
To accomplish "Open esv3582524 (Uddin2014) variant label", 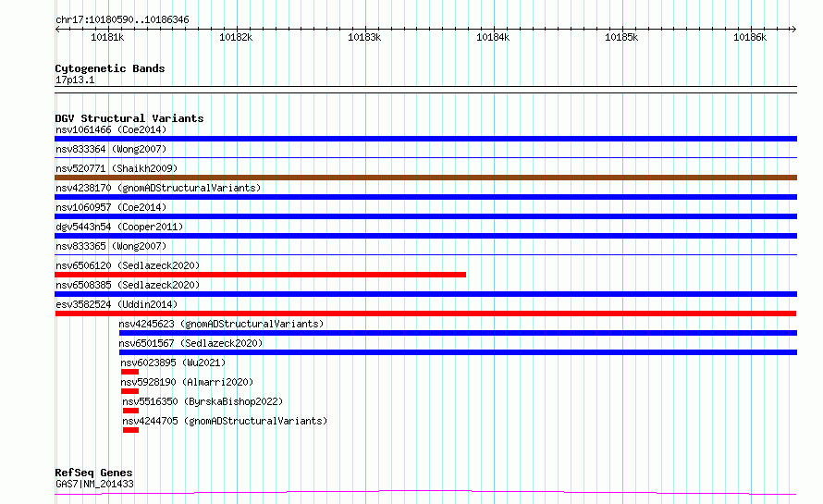I will (x=117, y=304).
